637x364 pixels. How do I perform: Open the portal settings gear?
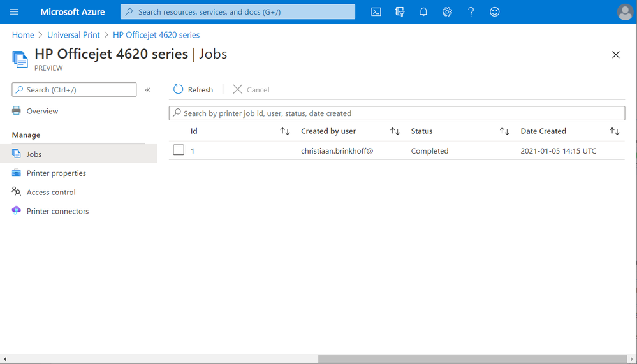447,11
